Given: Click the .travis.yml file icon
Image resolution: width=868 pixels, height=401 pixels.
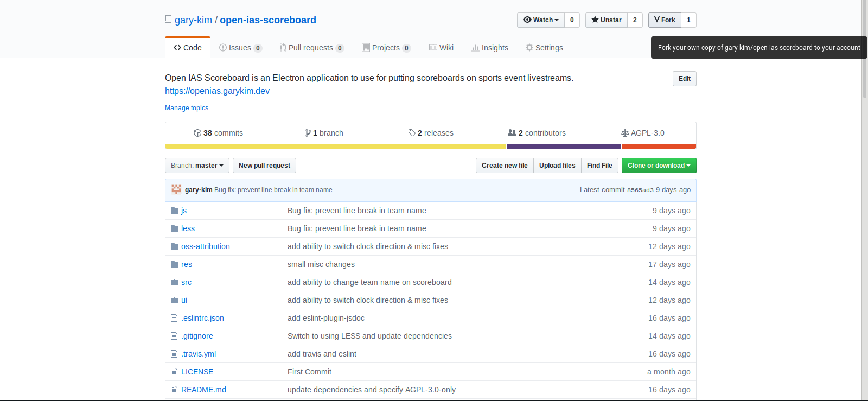Looking at the screenshot, I should pos(174,354).
